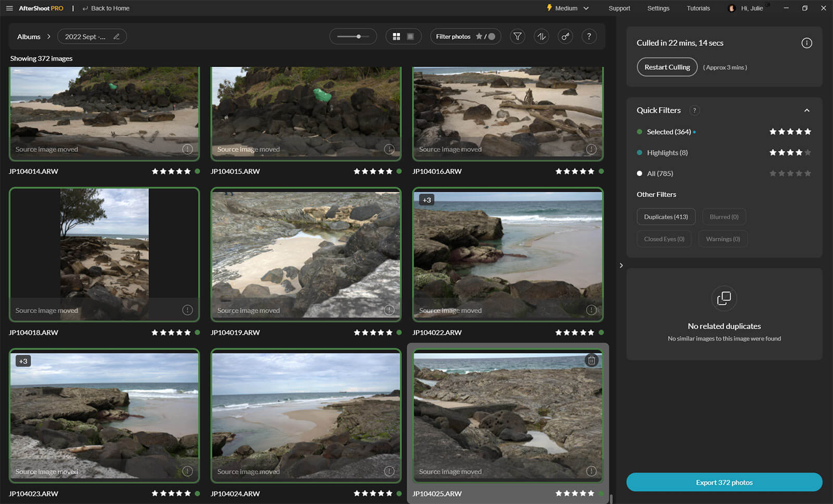This screenshot has height=504, width=833.
Task: Click pencil edit icon next to album name
Action: point(117,36)
